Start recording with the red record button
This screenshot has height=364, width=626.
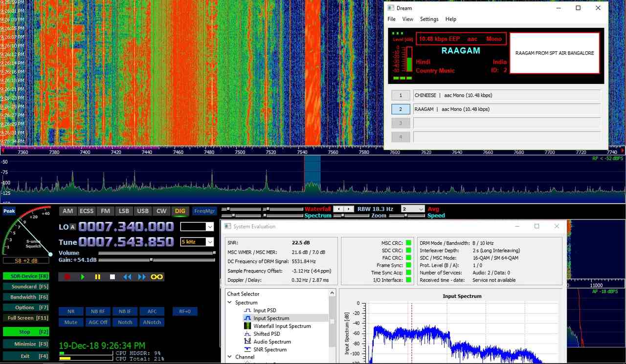67,277
